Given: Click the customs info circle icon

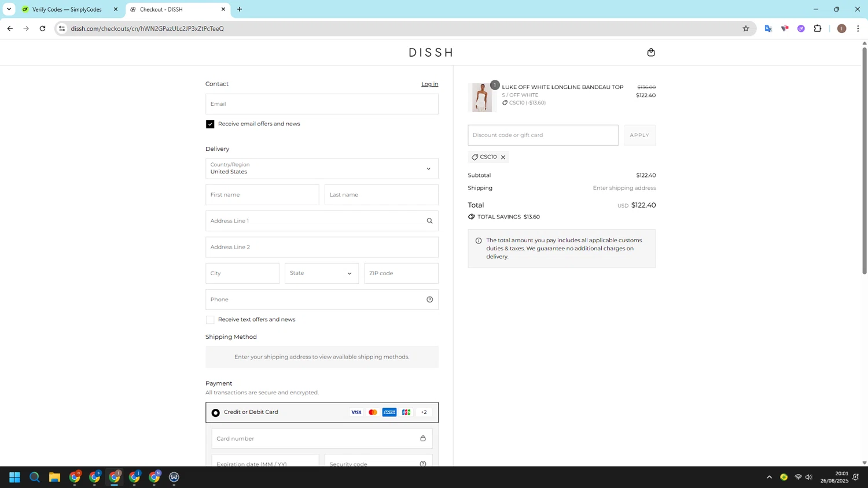Looking at the screenshot, I should (479, 241).
